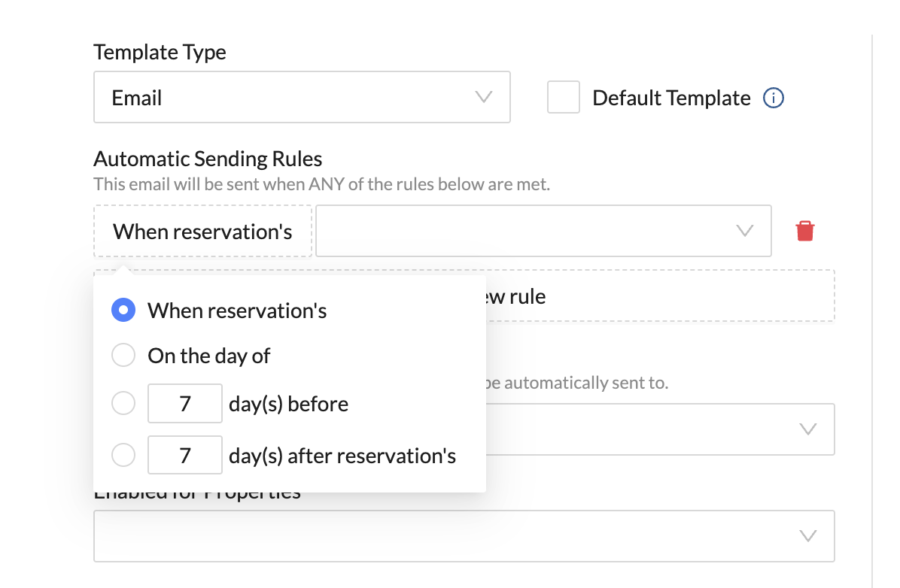Open the Template Type Email dropdown

301,97
